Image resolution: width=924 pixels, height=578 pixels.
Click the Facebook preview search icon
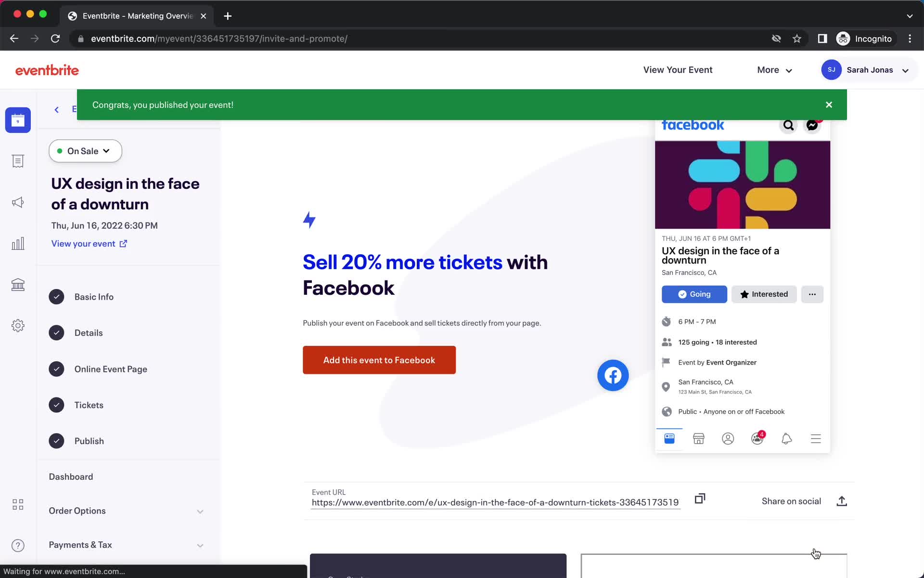pyautogui.click(x=788, y=126)
